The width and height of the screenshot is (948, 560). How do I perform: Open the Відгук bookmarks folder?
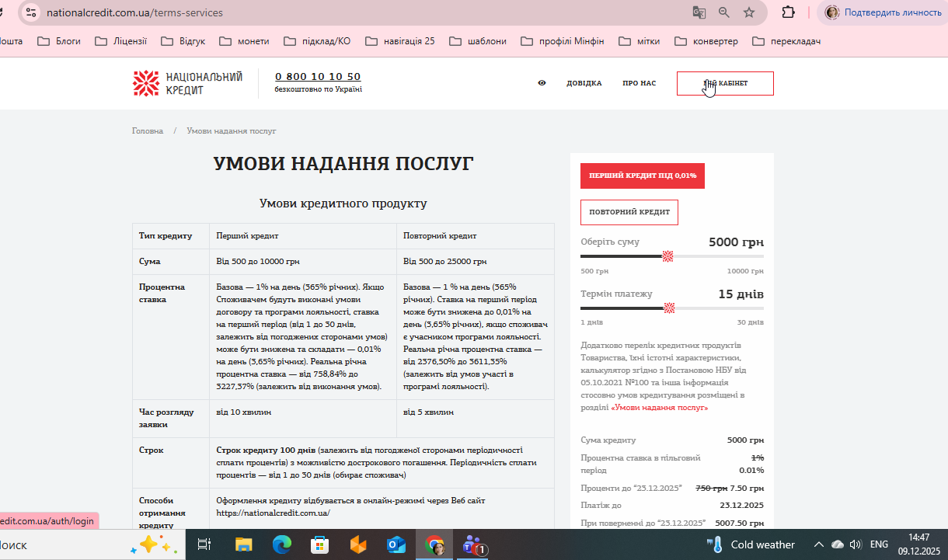183,41
